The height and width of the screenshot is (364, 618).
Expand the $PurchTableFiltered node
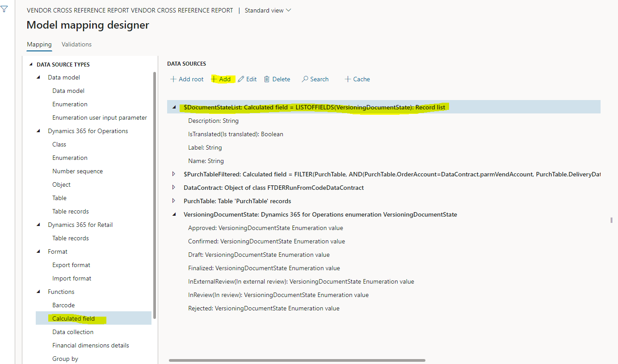click(174, 174)
